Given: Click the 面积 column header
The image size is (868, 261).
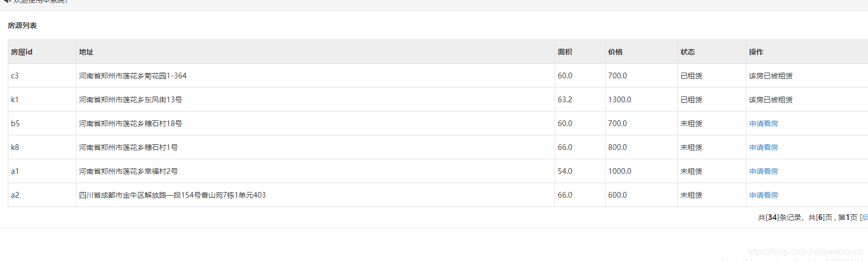Looking at the screenshot, I should [x=564, y=52].
